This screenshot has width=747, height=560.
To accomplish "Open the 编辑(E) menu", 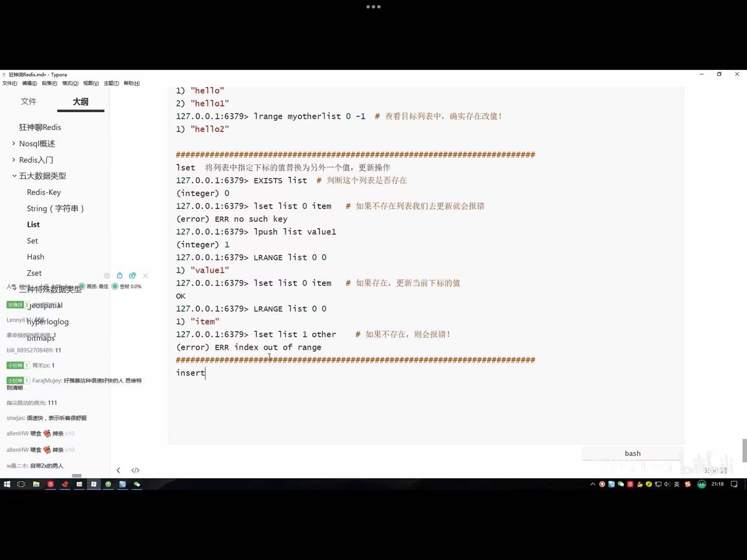I will tap(30, 83).
